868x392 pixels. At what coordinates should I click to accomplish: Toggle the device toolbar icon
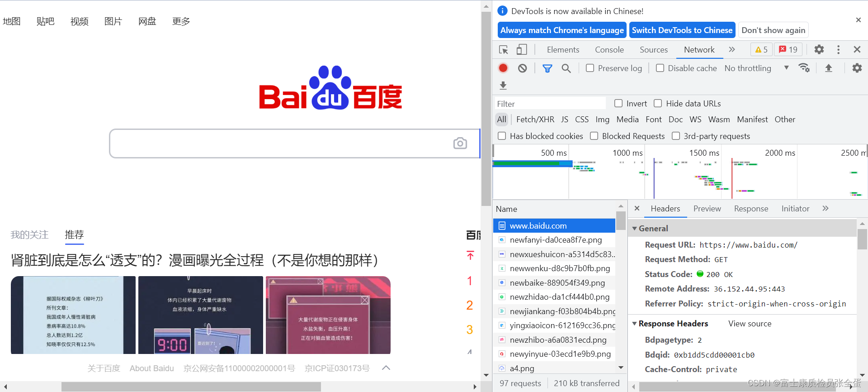(x=522, y=49)
